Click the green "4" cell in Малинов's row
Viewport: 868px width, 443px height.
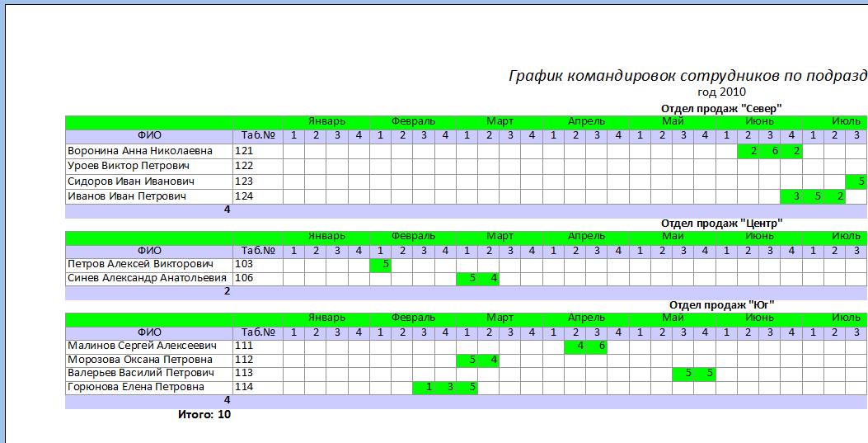pos(575,346)
